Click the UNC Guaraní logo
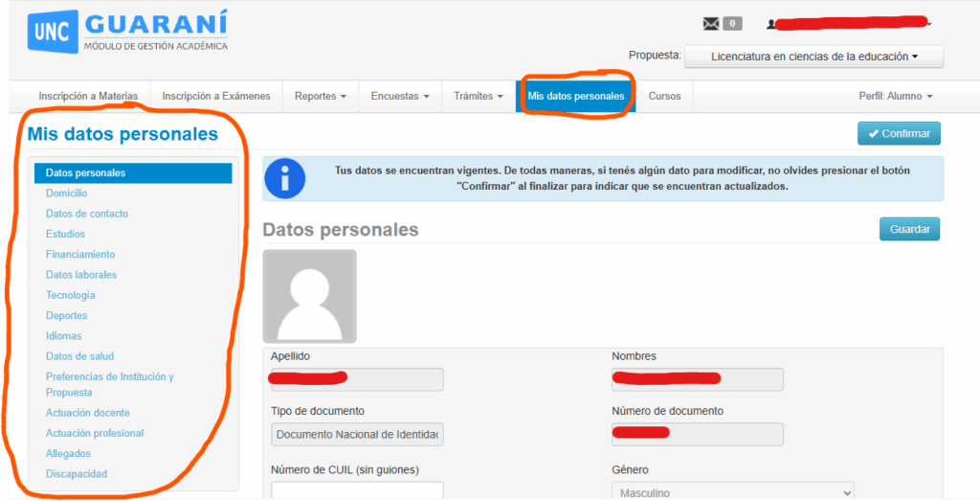The image size is (980, 501). [127, 32]
